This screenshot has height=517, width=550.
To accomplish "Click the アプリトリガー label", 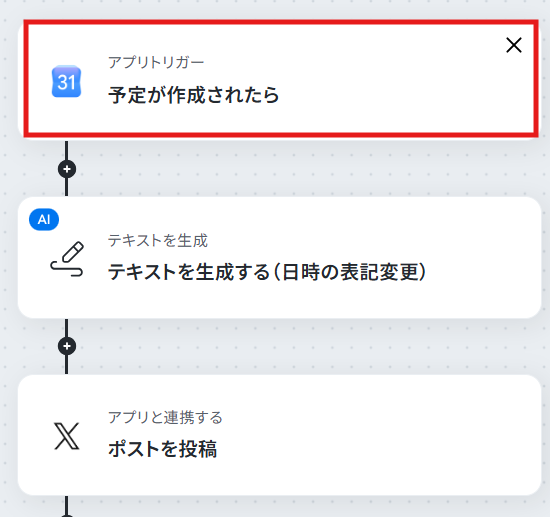I will click(156, 62).
